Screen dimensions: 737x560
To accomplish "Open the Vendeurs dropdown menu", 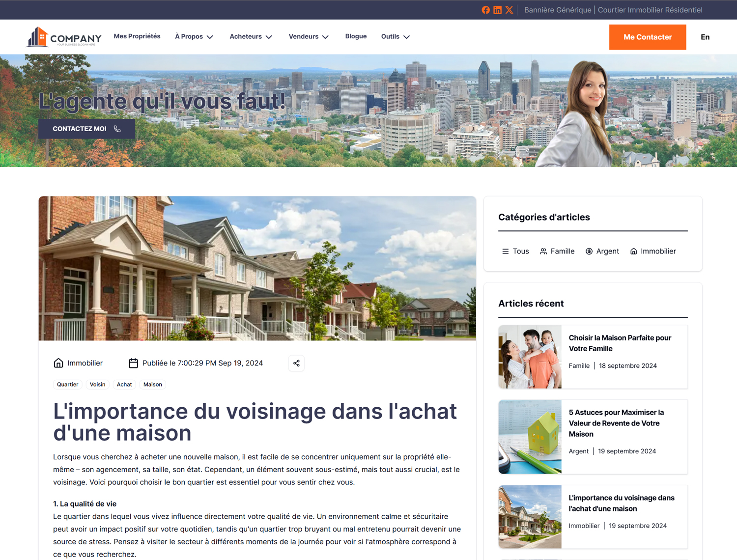I will click(x=309, y=36).
